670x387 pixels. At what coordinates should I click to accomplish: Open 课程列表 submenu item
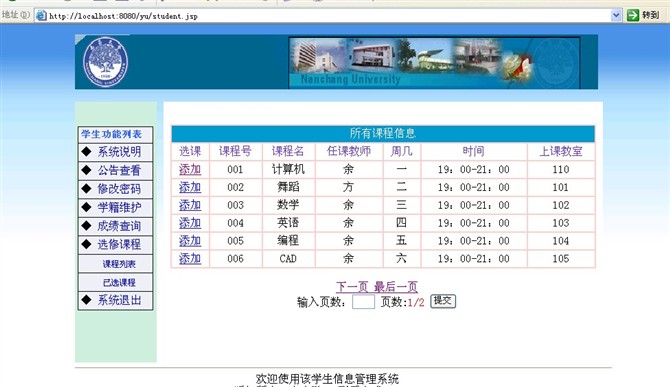tap(119, 264)
